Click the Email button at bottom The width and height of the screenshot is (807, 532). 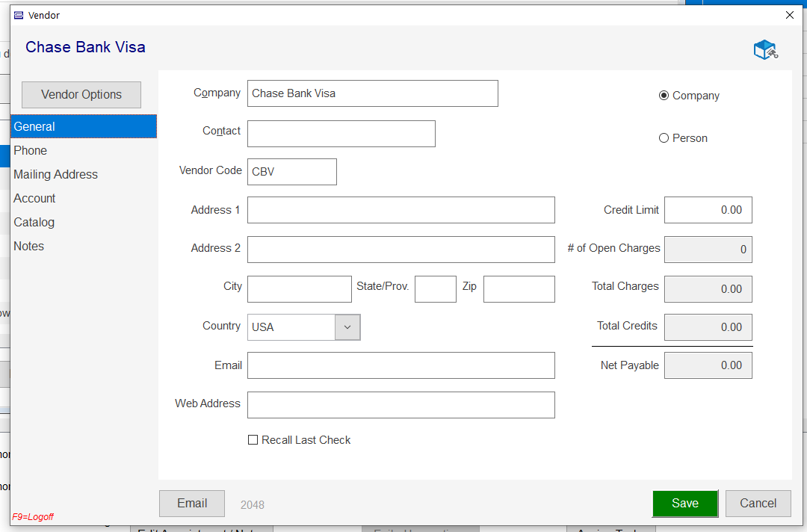(192, 503)
